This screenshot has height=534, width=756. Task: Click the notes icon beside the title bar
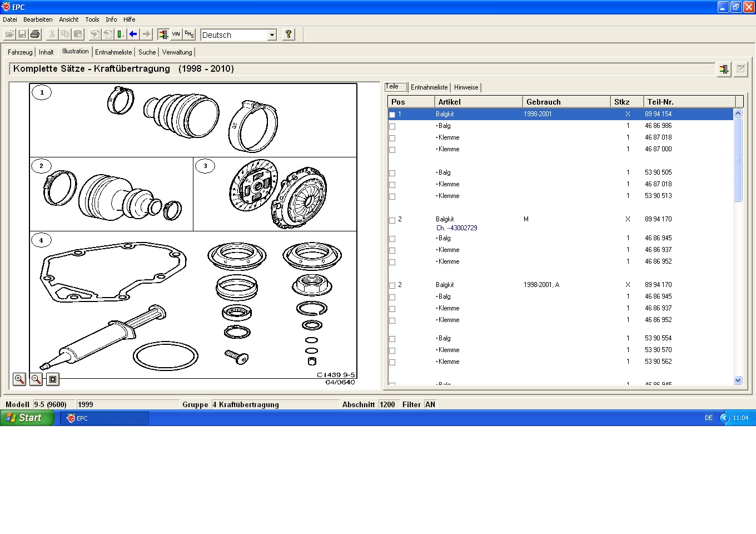[x=741, y=70]
